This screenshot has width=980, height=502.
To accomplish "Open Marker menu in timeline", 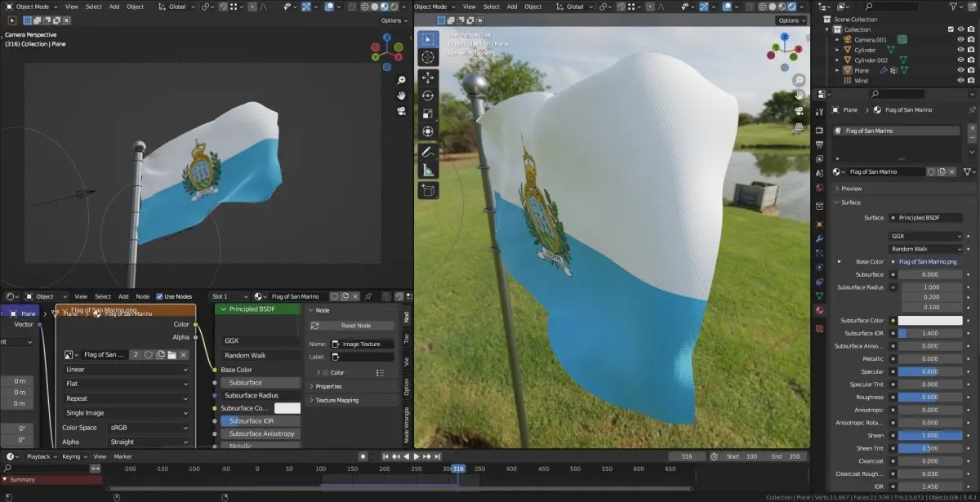I will coord(122,456).
